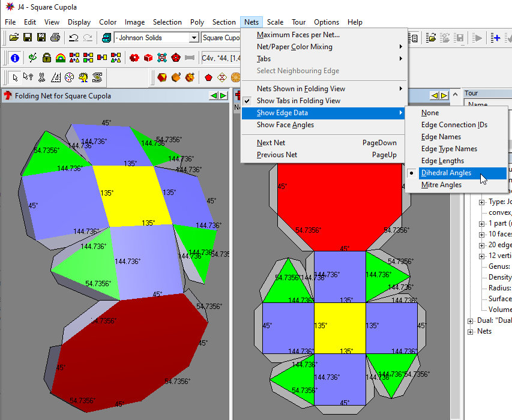Expand the Net/Paper Color Mixing submenu

[x=324, y=47]
